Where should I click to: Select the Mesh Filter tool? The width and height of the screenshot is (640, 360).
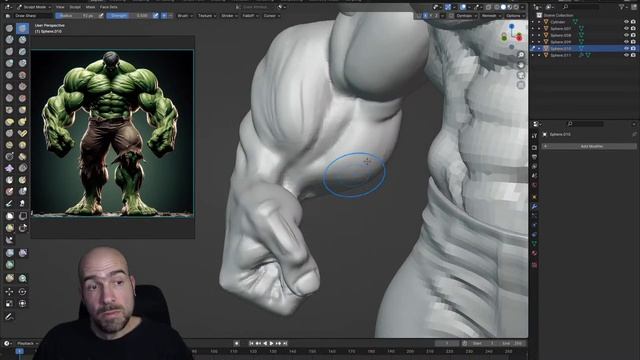tap(9, 253)
